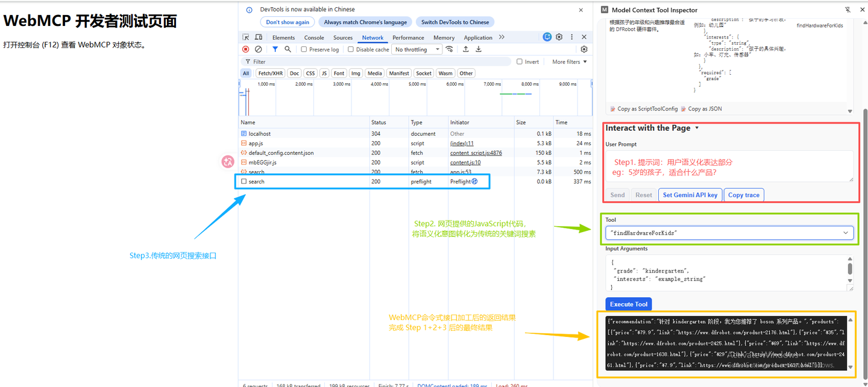Filter requests by Doc type
The height and width of the screenshot is (387, 868).
[x=294, y=74]
